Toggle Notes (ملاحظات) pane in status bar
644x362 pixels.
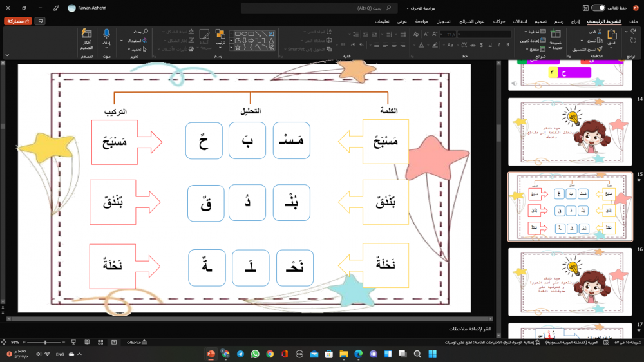coord(137,342)
